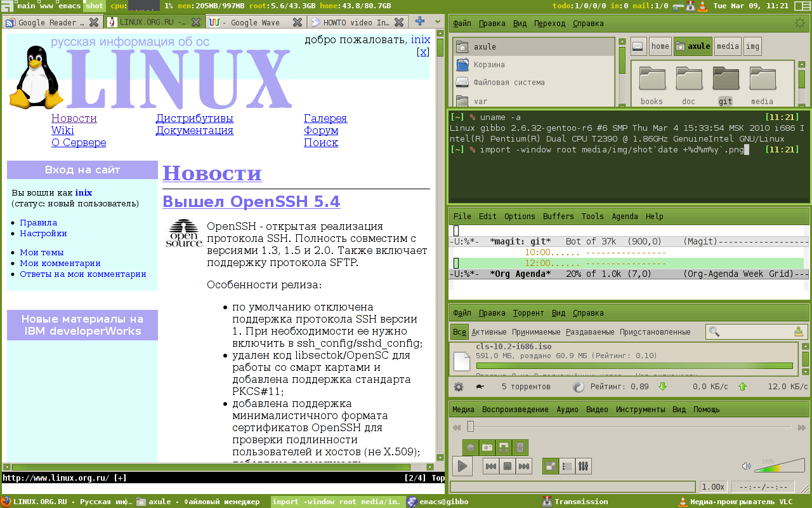This screenshot has width=812, height=508.
Task: Click the file manager root drive path button
Action: tap(639, 46)
